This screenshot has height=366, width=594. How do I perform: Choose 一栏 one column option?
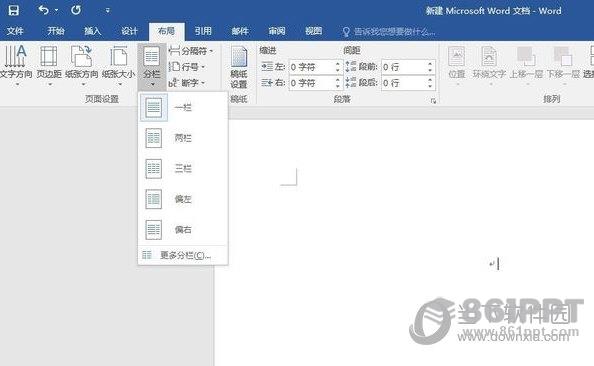[x=183, y=108]
